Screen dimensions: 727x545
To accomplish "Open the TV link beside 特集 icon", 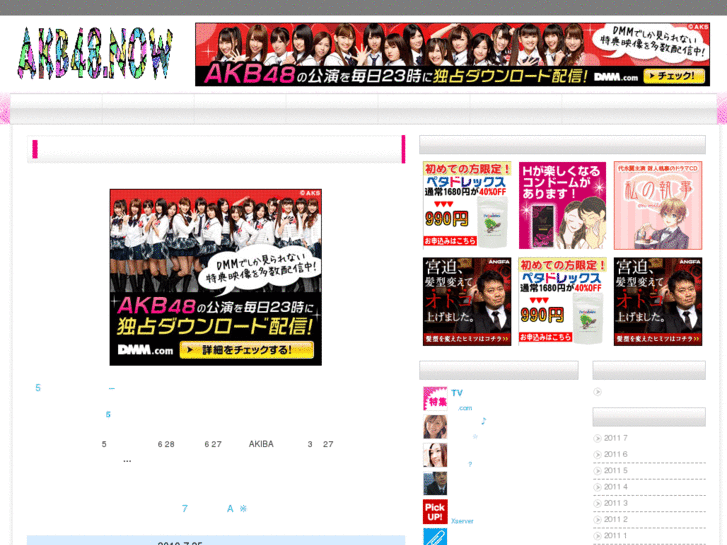I will (x=457, y=393).
